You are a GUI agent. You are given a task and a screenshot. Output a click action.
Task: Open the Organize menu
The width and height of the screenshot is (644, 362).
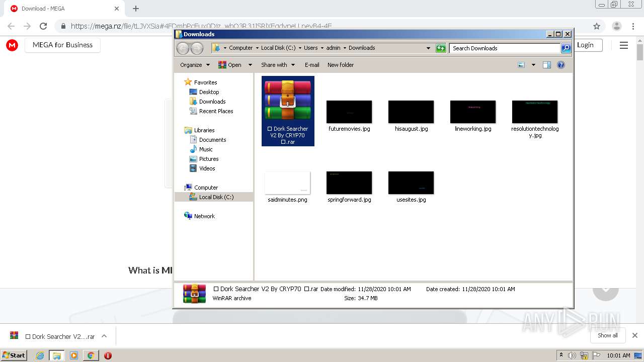[195, 65]
